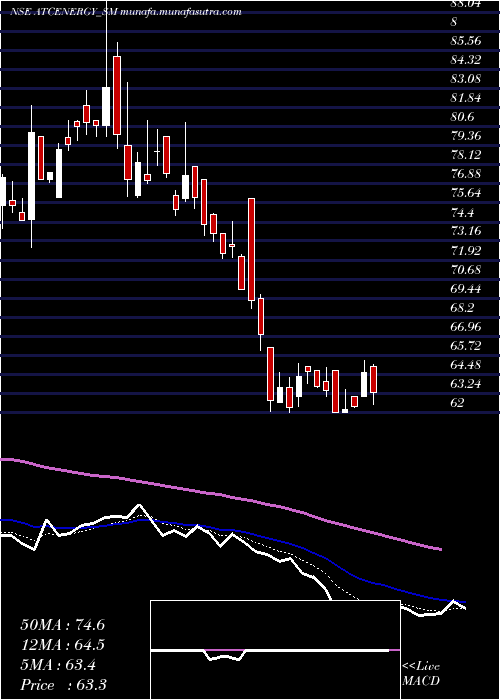The width and height of the screenshot is (500, 700).
Task: Click inside the MACD inset panel
Action: 275,650
